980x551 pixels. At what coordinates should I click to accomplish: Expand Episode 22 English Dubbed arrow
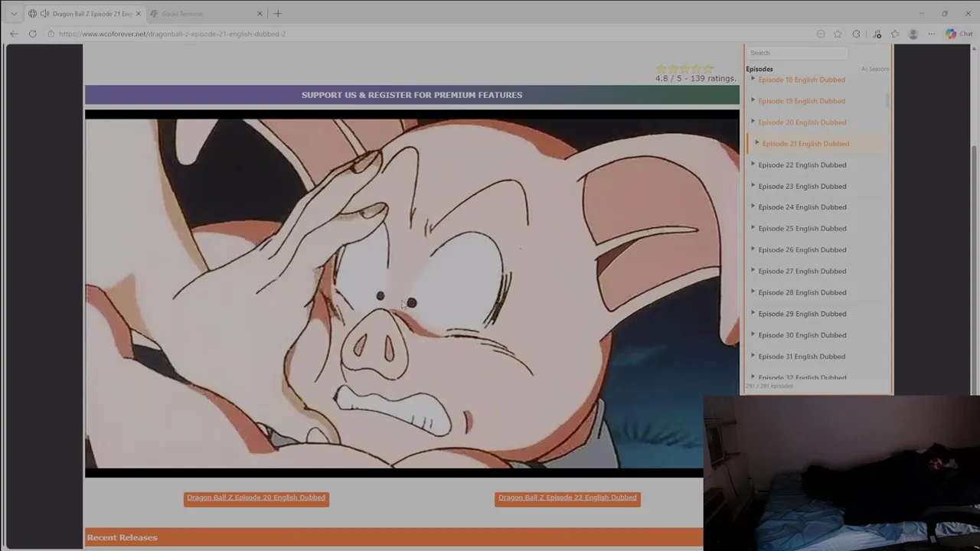pos(753,165)
